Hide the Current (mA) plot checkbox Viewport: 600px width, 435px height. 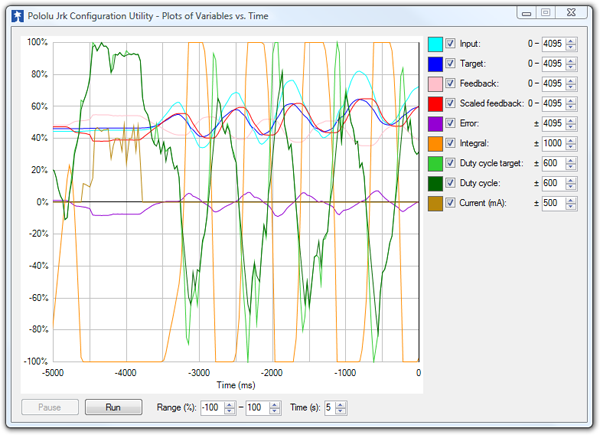tap(451, 204)
